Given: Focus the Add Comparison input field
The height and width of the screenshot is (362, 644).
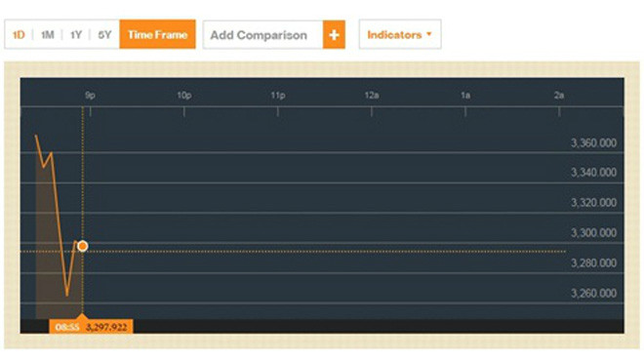Looking at the screenshot, I should coord(262,35).
